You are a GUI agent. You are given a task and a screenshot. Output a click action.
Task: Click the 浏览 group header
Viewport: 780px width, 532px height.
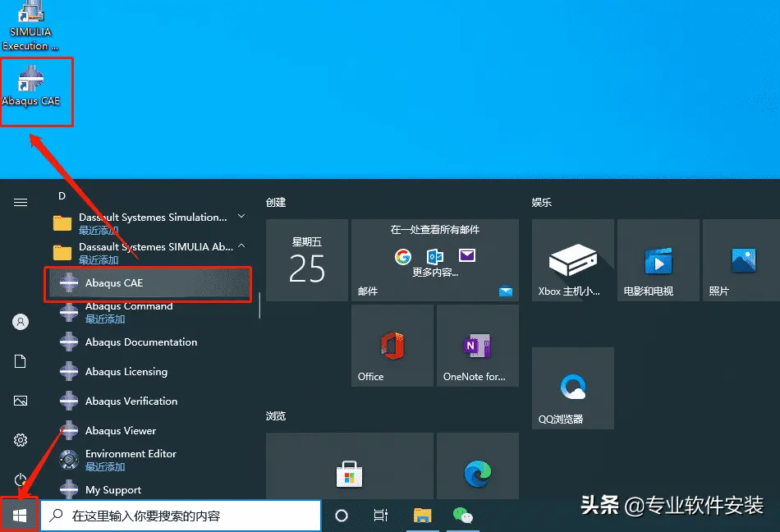tap(276, 415)
